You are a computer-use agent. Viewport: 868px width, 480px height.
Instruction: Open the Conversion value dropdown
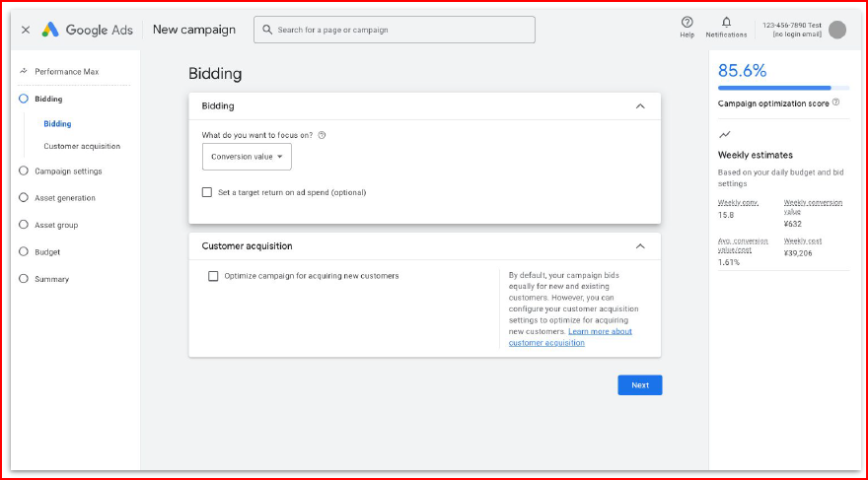coord(247,157)
